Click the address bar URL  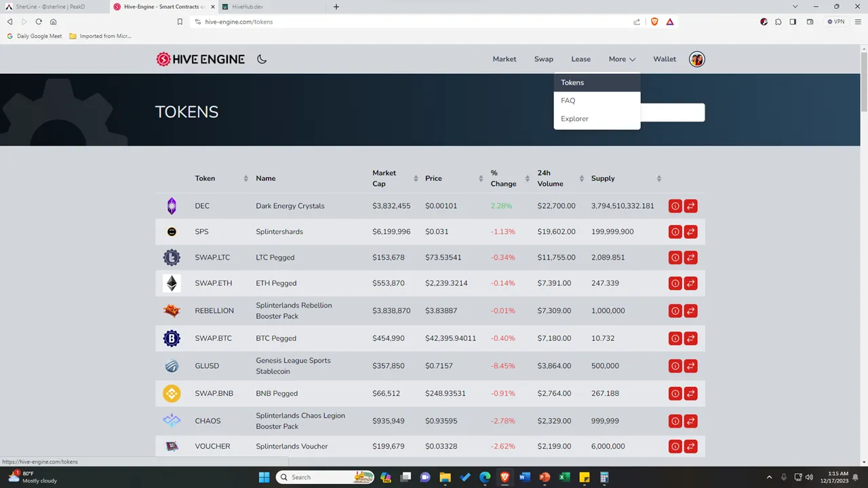tap(239, 22)
